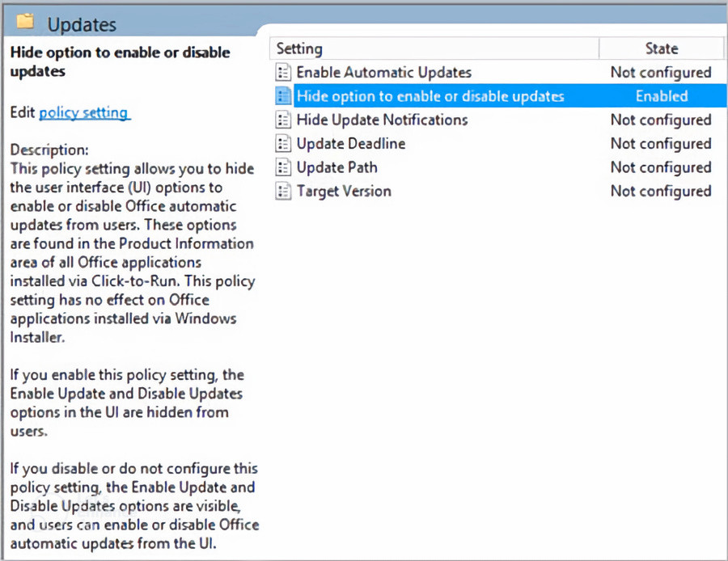Click the Target Version policy icon
728x561 pixels.
point(283,191)
